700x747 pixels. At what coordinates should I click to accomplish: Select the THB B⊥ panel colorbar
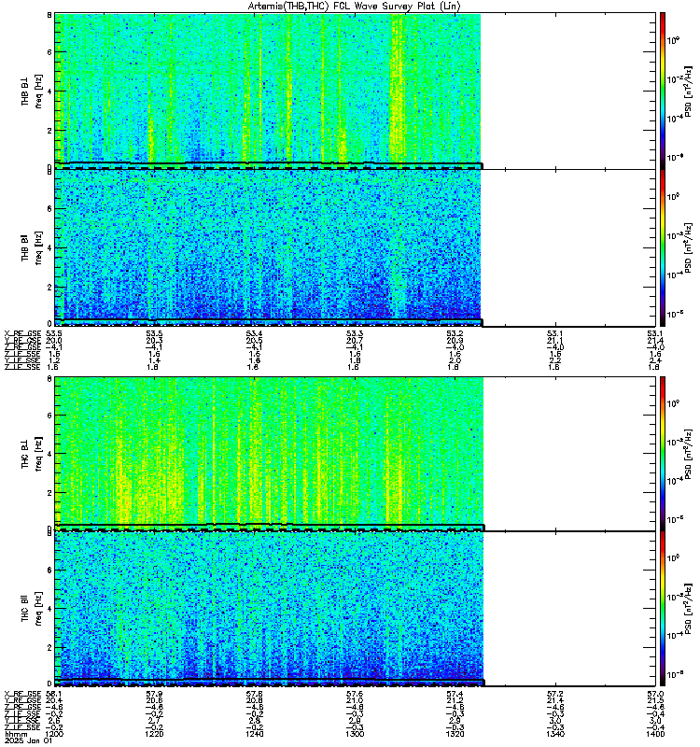[x=663, y=91]
